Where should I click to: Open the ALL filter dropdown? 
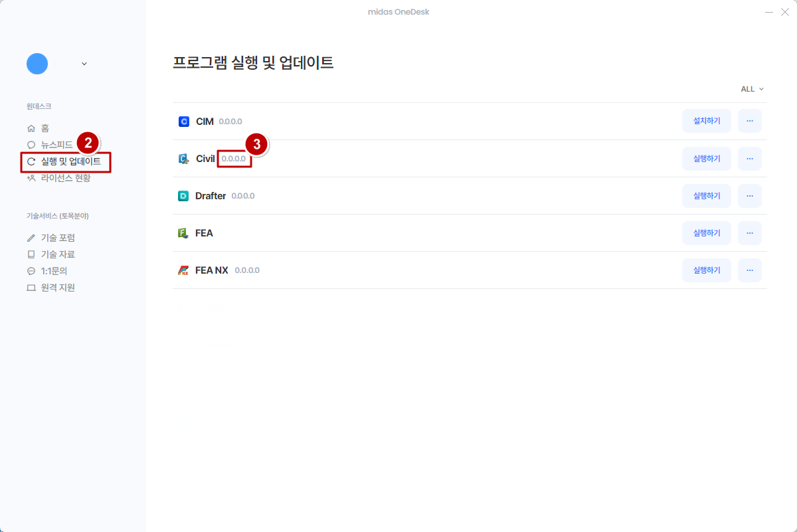pos(753,89)
